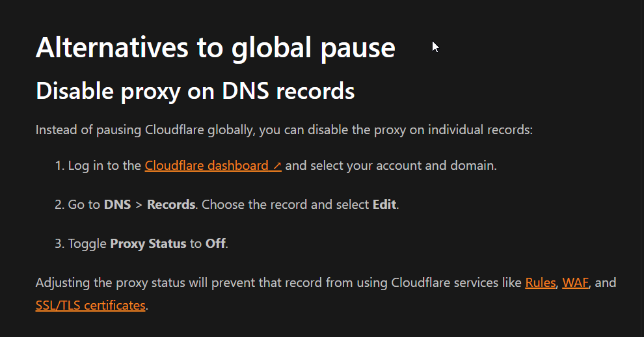Click the greater-than symbol between DNS and Records
The width and height of the screenshot is (644, 337).
pos(139,205)
